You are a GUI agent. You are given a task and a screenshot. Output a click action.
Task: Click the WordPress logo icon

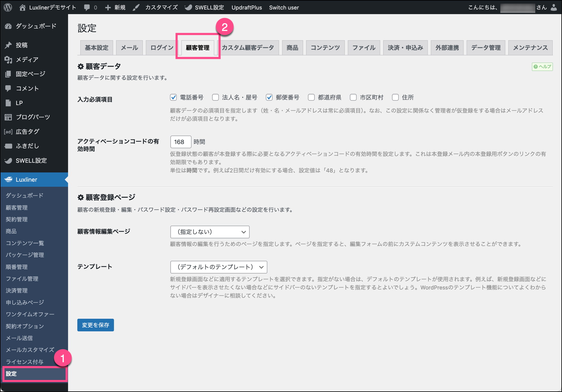click(x=8, y=7)
